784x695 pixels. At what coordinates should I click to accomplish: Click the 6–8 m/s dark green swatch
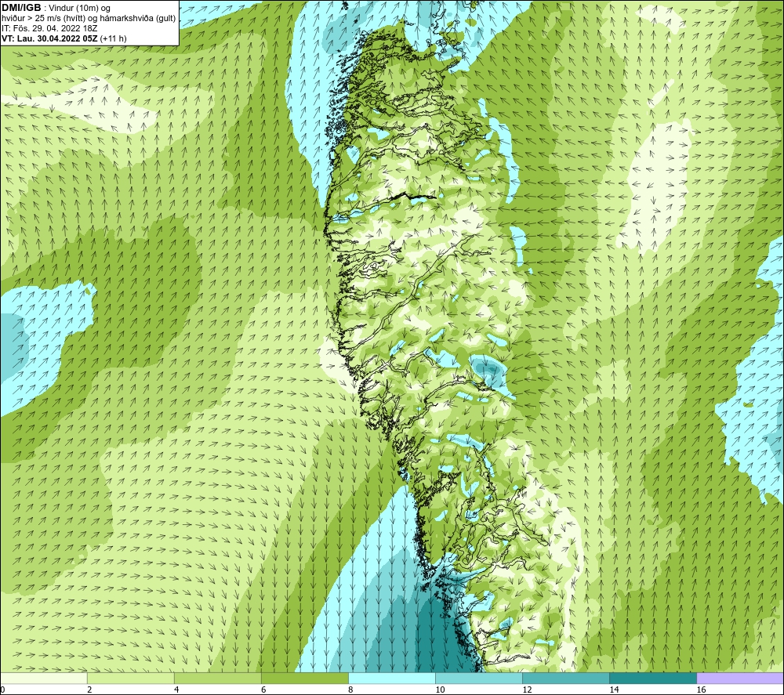tap(304, 678)
